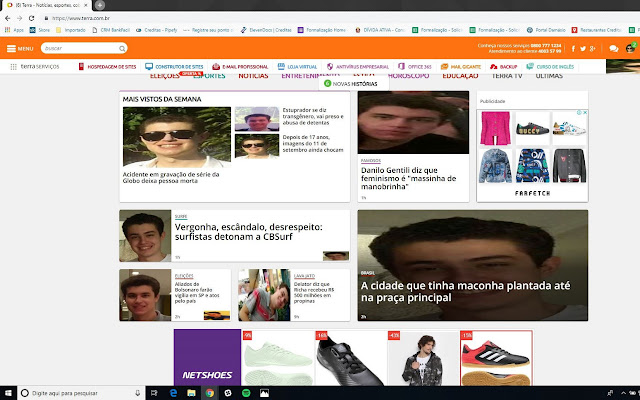Image resolution: width=640 pixels, height=400 pixels.
Task: Go to Esportes section
Action: pyautogui.click(x=209, y=76)
